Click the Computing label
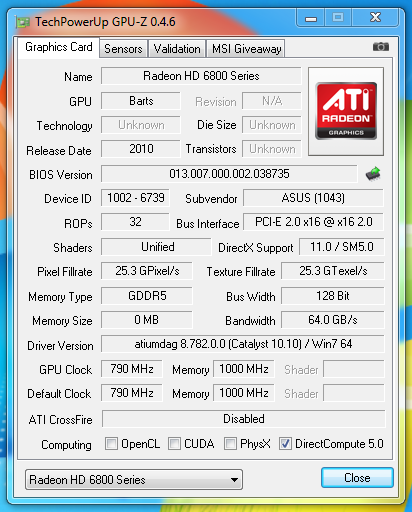 (66, 445)
